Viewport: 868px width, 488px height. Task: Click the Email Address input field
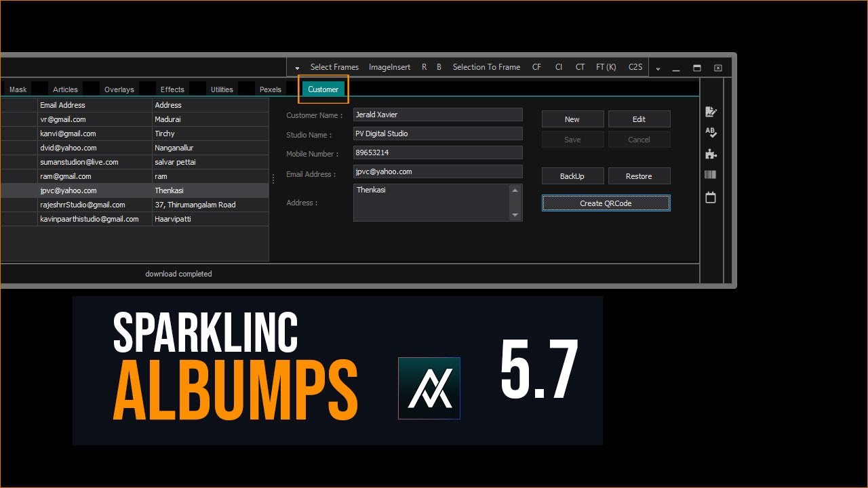[438, 171]
